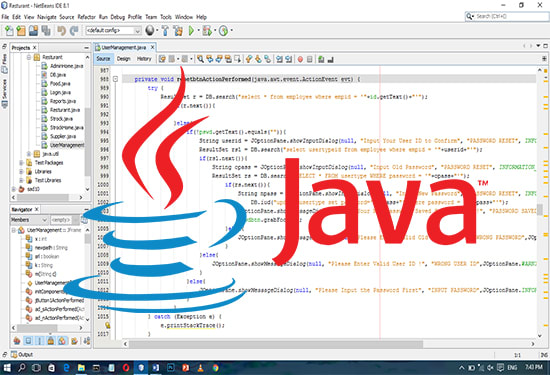
Task: Click the Clean and Build Project icon
Action: [x=178, y=31]
